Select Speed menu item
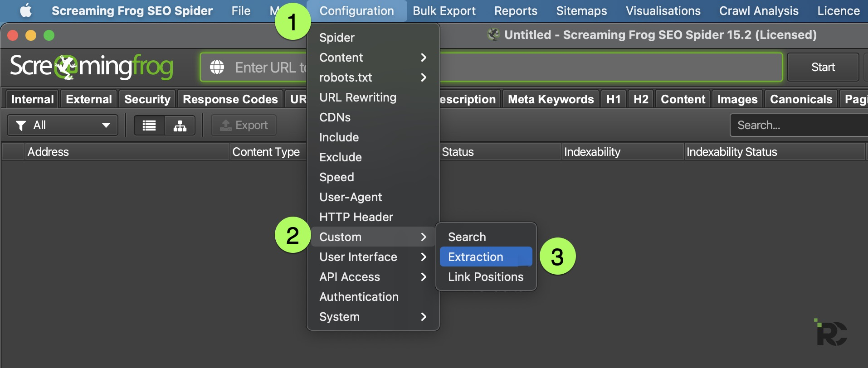The width and height of the screenshot is (868, 368). click(x=373, y=177)
